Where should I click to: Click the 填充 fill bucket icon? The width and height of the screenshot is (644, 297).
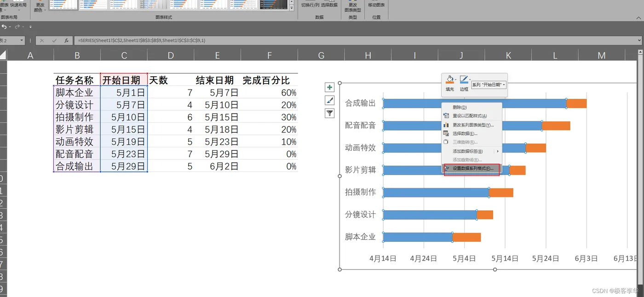(x=450, y=80)
